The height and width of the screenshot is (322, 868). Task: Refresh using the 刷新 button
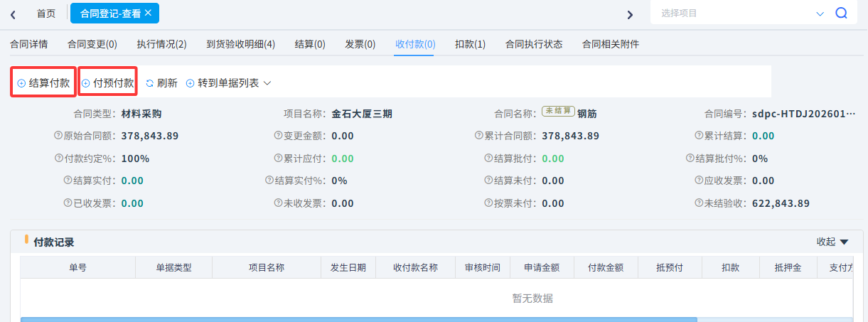click(161, 83)
